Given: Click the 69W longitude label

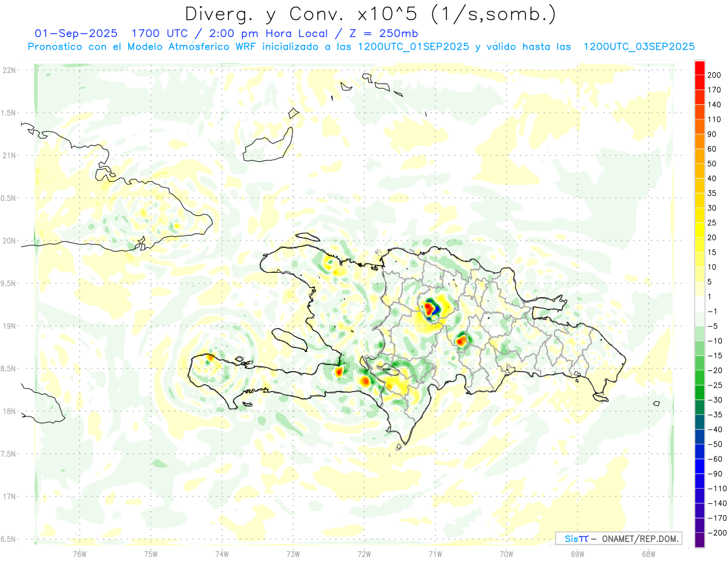Looking at the screenshot, I should [578, 554].
